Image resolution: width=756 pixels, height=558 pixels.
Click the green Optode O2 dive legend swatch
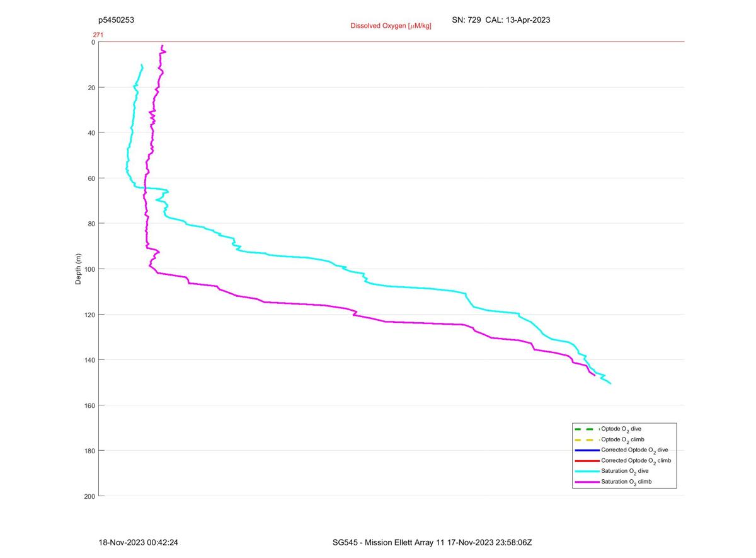pyautogui.click(x=587, y=429)
